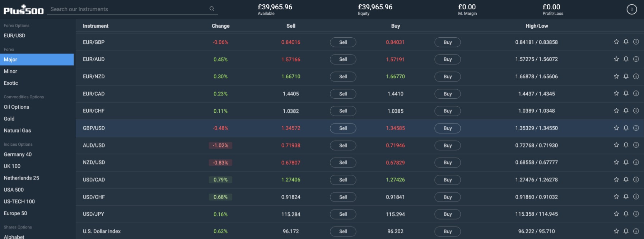Viewport: 644px width, 239px height.
Task: Click the -1.02% change for AUD/USD
Action: pyautogui.click(x=220, y=145)
